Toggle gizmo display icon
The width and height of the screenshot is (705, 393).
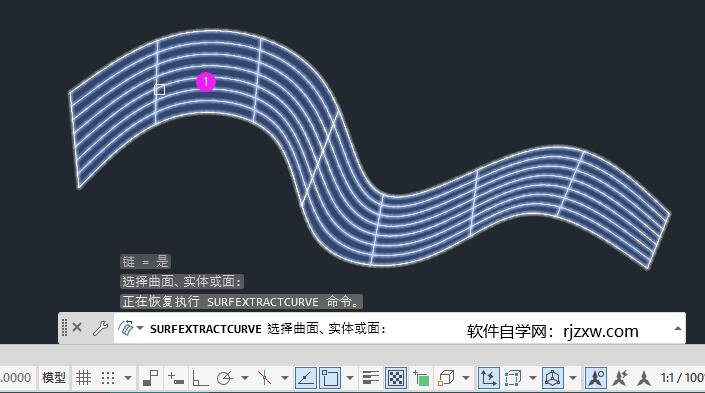[553, 378]
